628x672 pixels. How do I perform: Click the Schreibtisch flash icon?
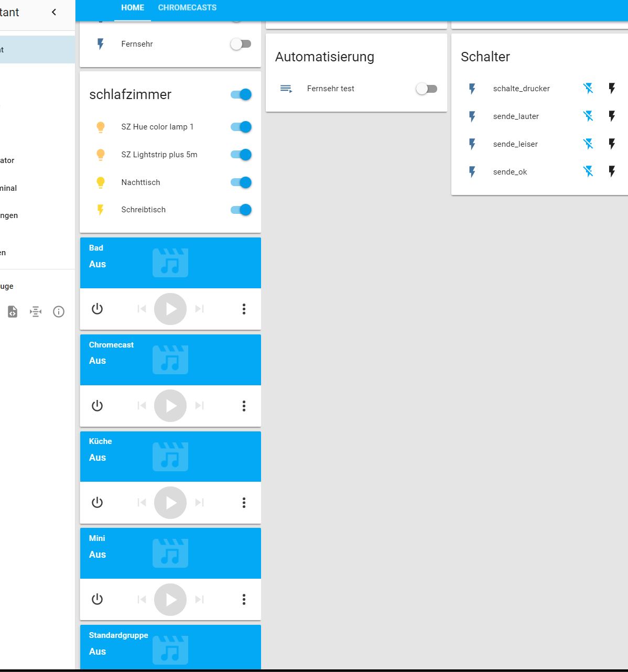[101, 210]
